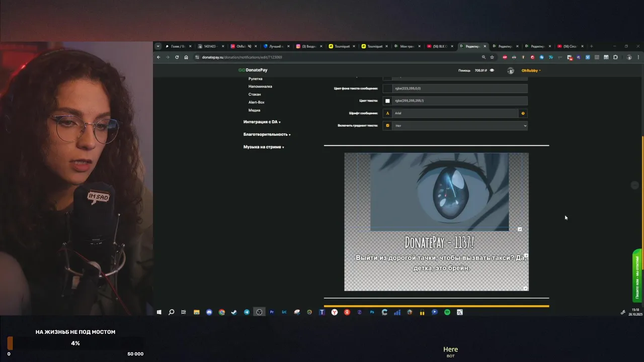Open the text gradient dropdown showing Нет
Screen dimensions: 644x362
tap(460, 126)
